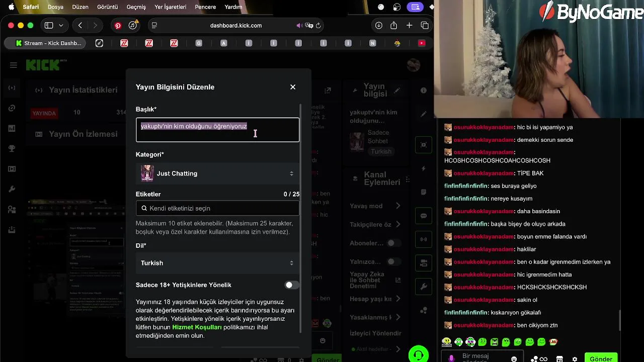Close the Yayın Bilgisini Düzenle dialog
644x362 pixels.
293,87
